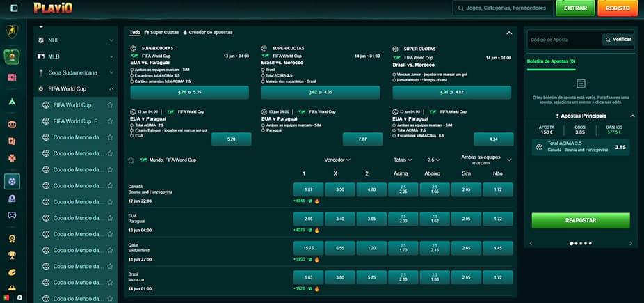Open the 'Ambas as equipas marcam' dropdown

(x=486, y=160)
